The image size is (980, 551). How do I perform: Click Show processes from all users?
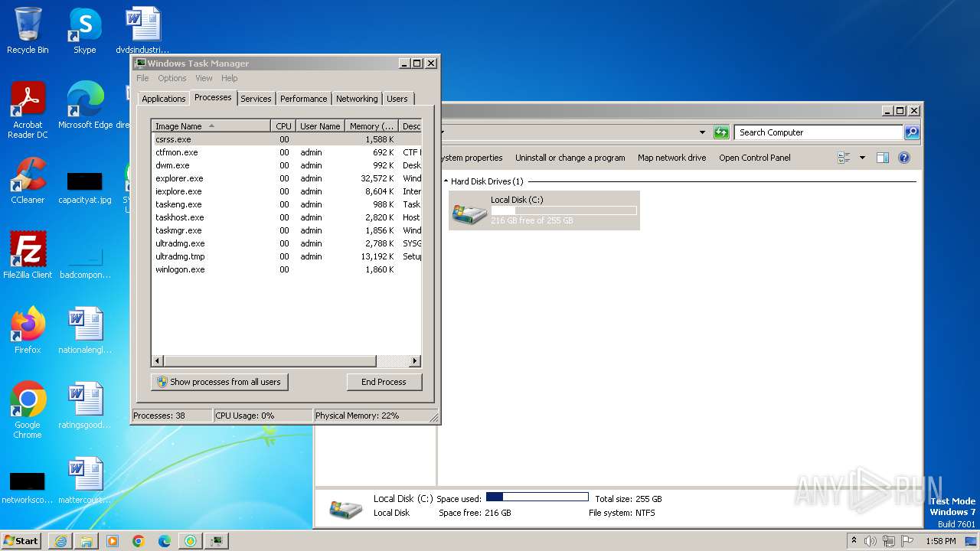click(220, 382)
